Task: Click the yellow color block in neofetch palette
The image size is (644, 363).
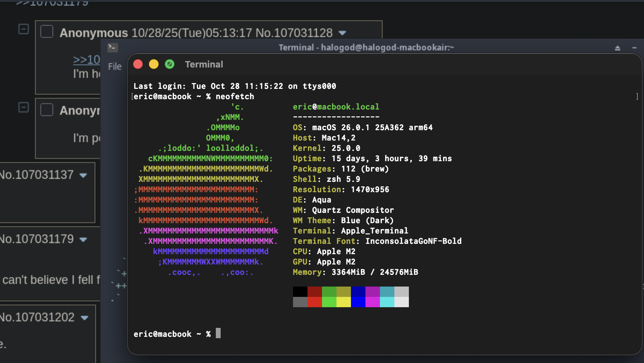Action: click(344, 302)
